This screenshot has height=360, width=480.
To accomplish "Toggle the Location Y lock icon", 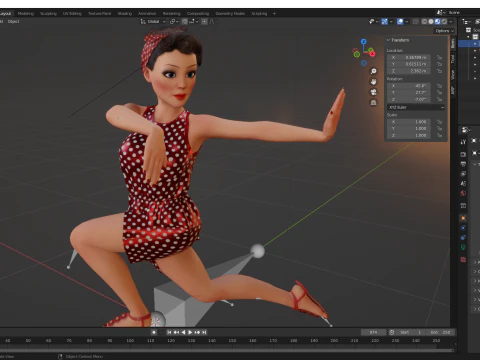I will coord(439,64).
